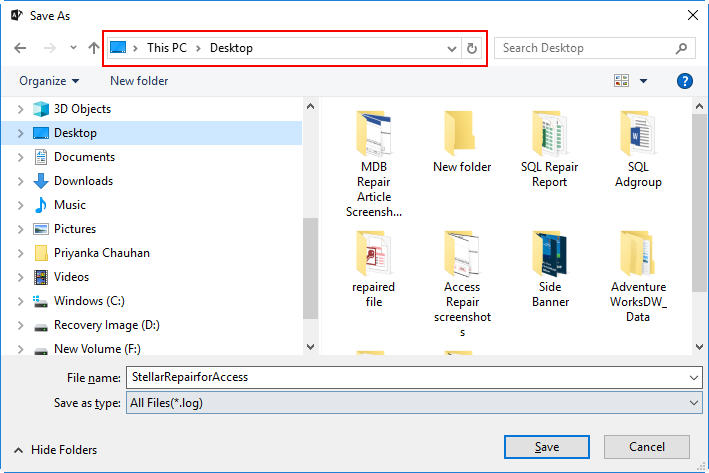The image size is (709, 473).
Task: Click the search magnifier icon
Action: 681,48
